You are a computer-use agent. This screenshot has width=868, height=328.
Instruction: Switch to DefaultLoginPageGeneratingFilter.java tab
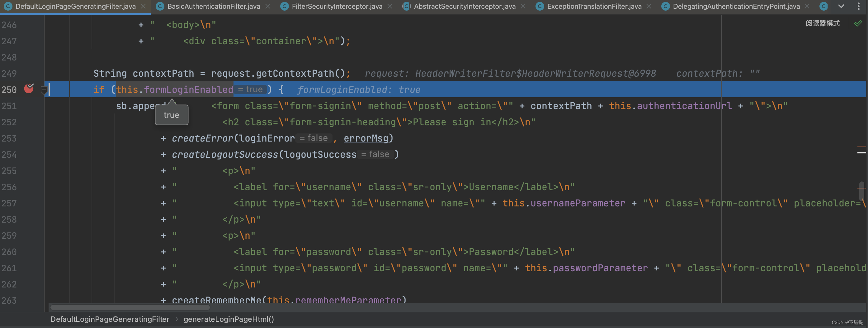click(x=75, y=7)
